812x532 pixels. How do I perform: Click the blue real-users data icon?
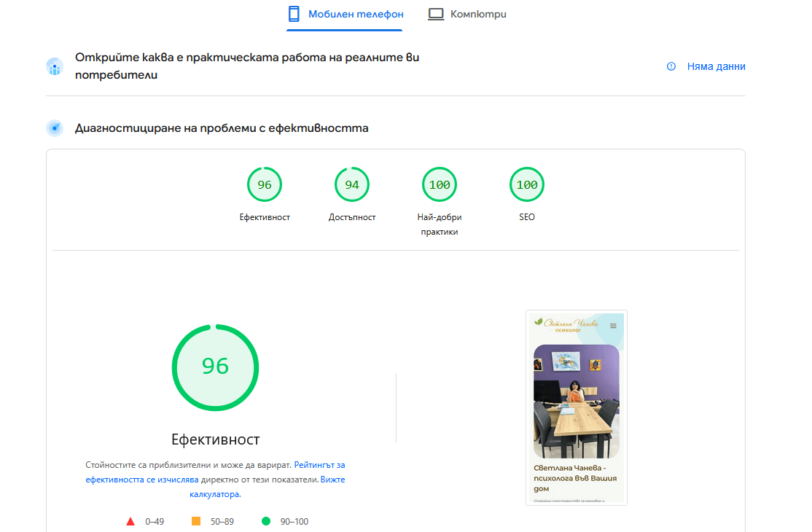[x=55, y=67]
